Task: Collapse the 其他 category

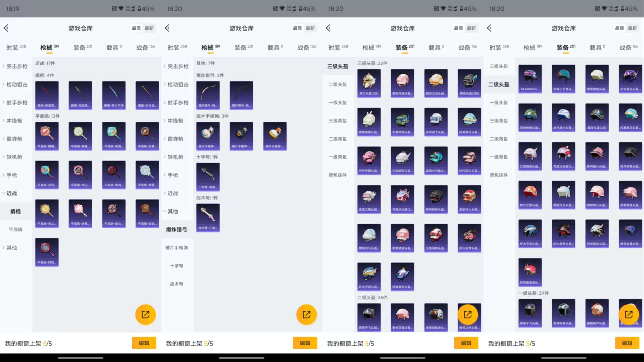Action: point(173,211)
